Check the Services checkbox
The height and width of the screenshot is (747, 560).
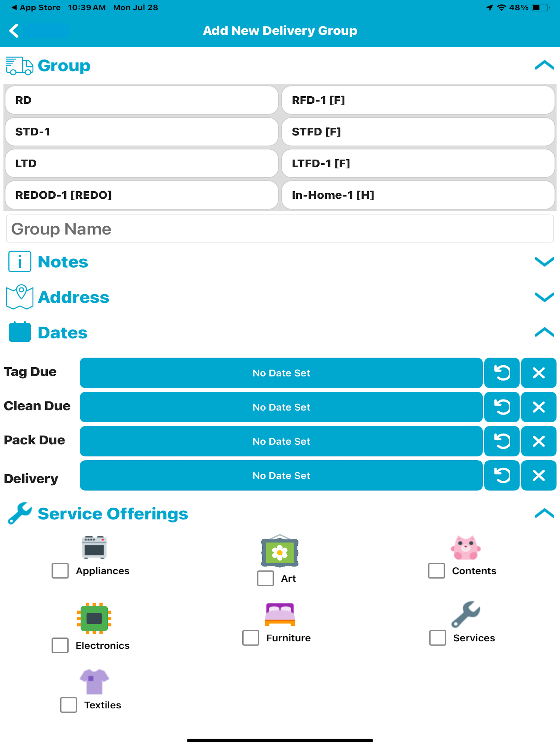(x=438, y=638)
